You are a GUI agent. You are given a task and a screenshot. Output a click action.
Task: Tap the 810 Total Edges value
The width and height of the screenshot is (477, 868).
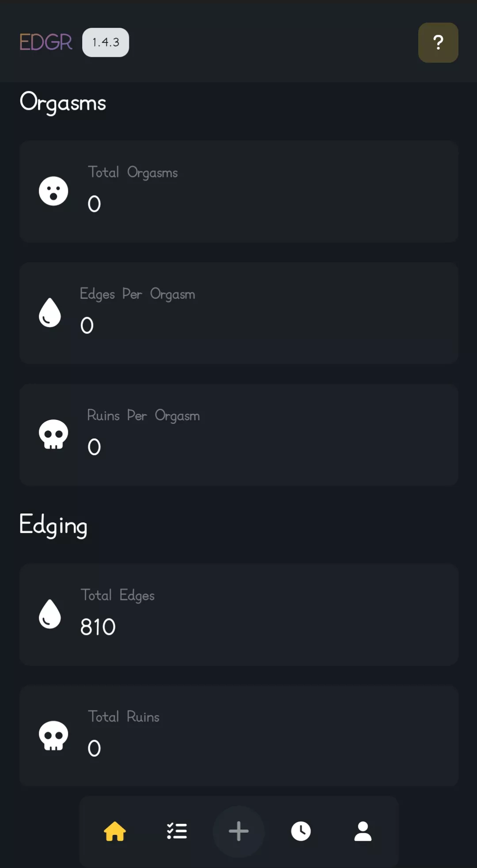[x=98, y=627]
